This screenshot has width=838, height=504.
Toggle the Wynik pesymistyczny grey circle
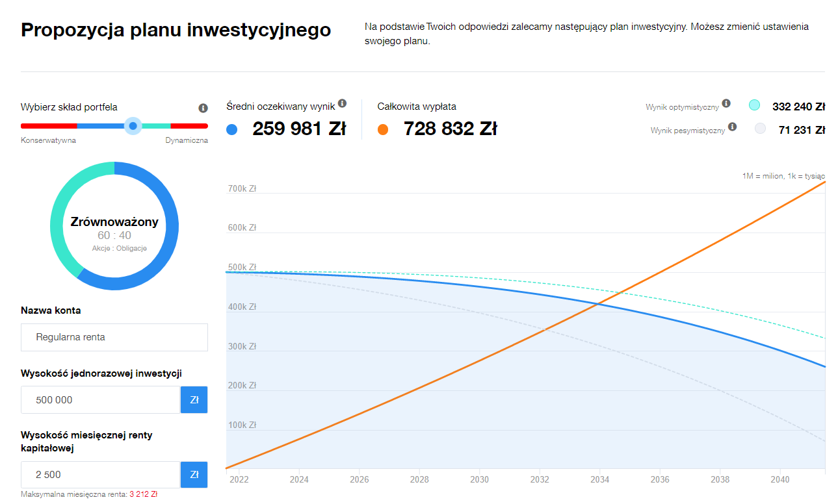click(x=760, y=129)
